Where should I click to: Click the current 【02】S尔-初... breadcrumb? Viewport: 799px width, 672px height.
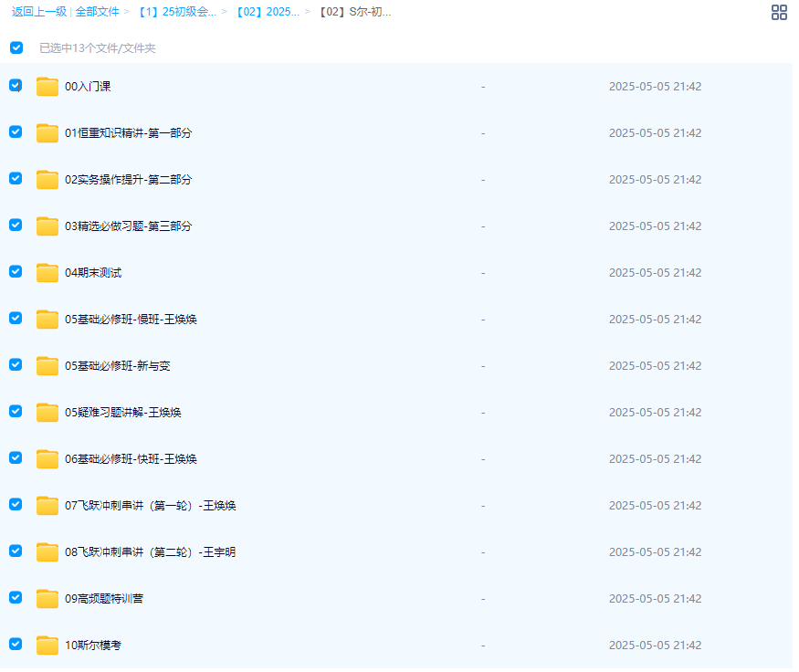pyautogui.click(x=354, y=12)
